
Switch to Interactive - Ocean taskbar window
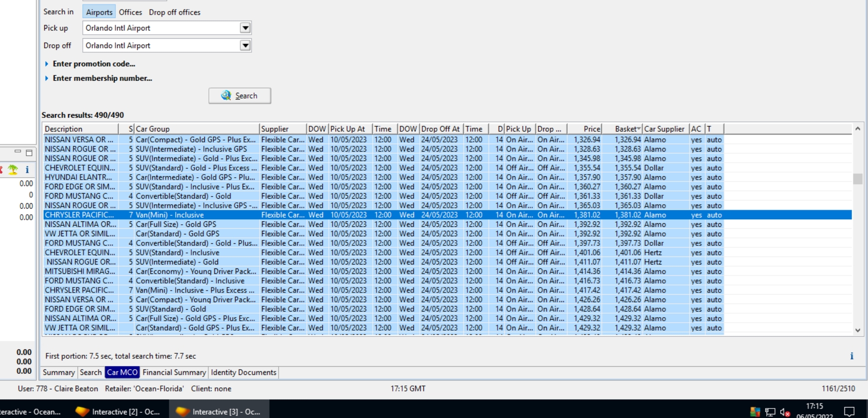click(31, 411)
